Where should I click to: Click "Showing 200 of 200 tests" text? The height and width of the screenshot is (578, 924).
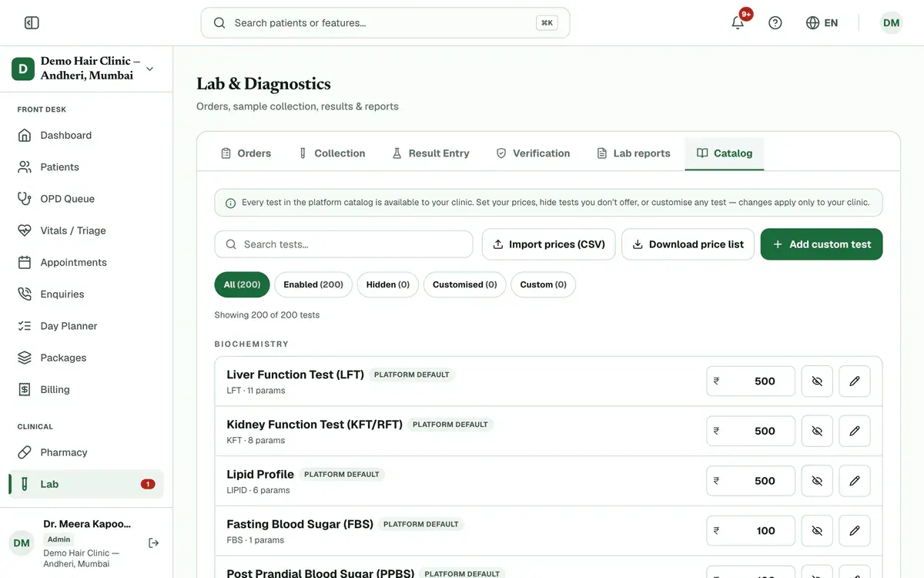[x=266, y=315]
